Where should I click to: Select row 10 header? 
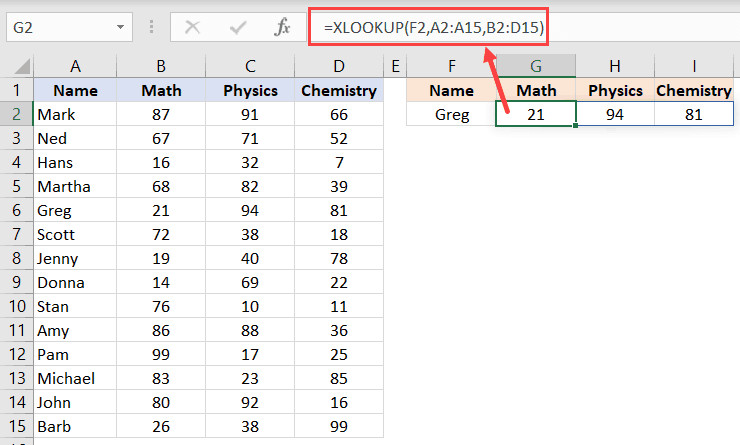coord(17,306)
